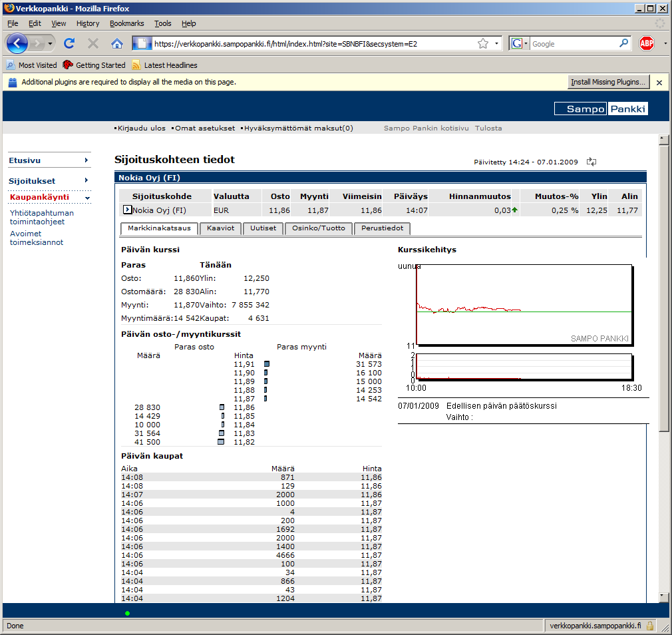672x635 pixels.
Task: Expand the Sijoitukset sidebar item
Action: point(49,181)
